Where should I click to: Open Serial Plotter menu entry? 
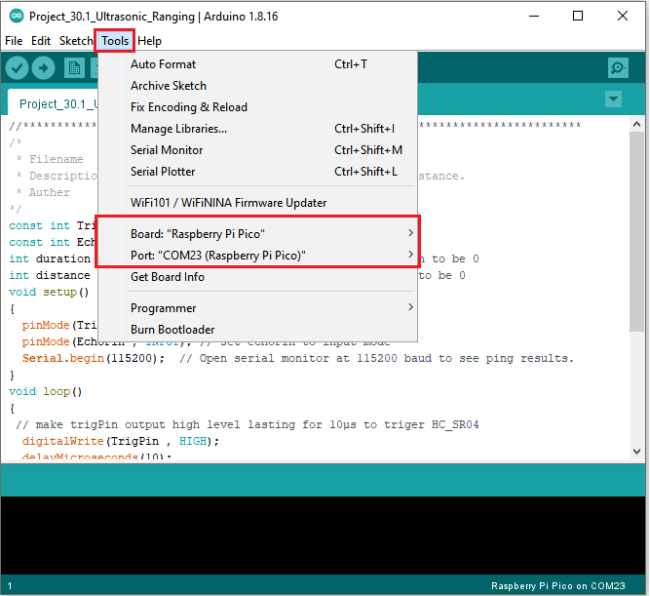(257, 172)
